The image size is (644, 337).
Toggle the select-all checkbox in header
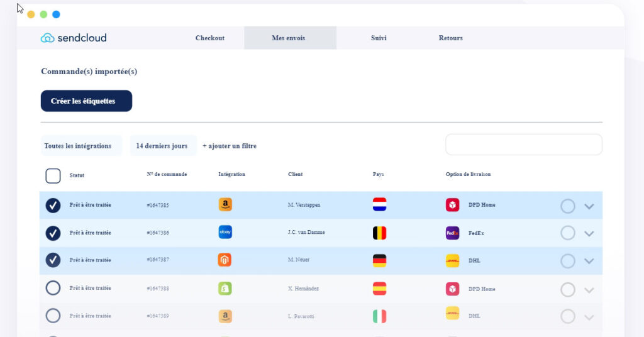(53, 175)
